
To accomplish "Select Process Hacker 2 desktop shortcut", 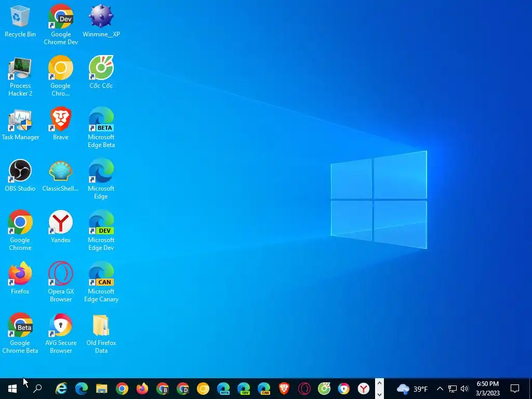I will [x=20, y=77].
